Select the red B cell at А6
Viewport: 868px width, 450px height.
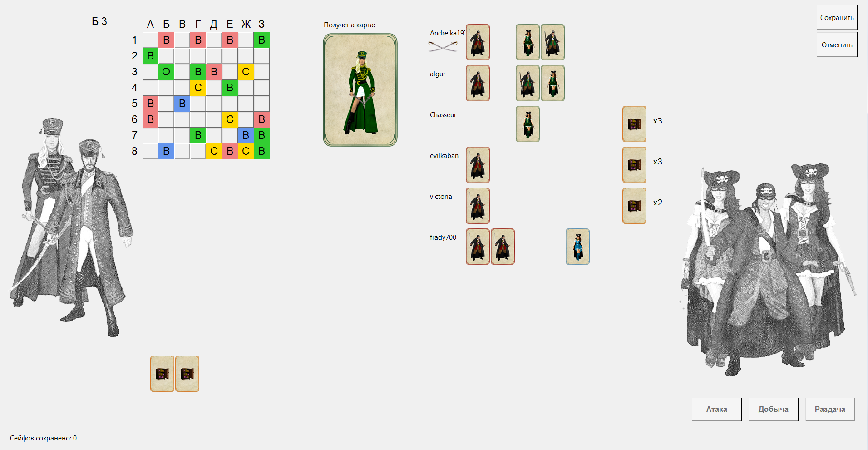coord(150,119)
